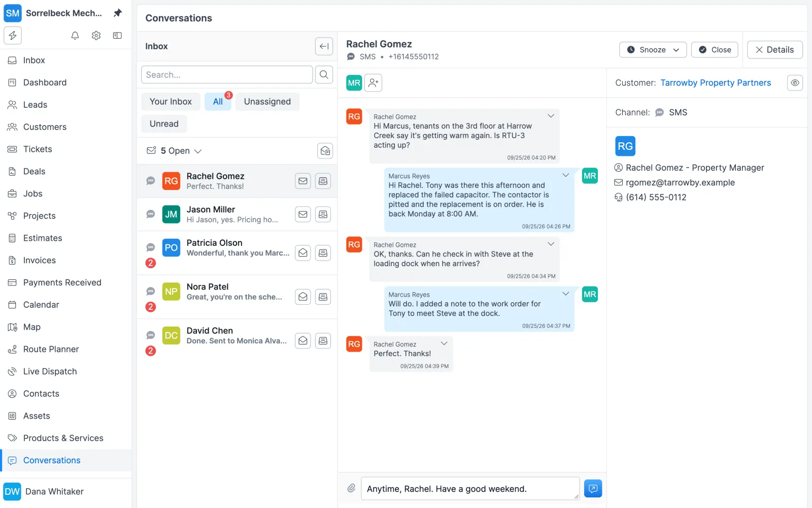Image resolution: width=812 pixels, height=508 pixels.
Task: Switch to Your Inbox tab
Action: 171,102
